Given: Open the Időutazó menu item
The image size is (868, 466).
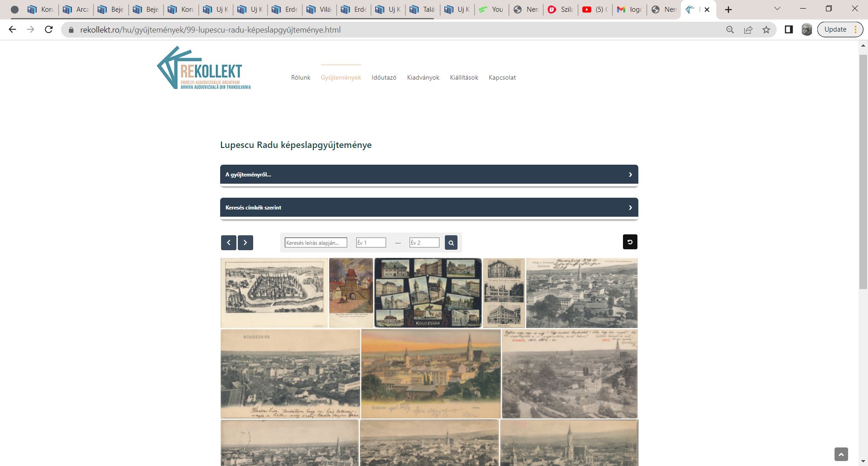Looking at the screenshot, I should (384, 77).
